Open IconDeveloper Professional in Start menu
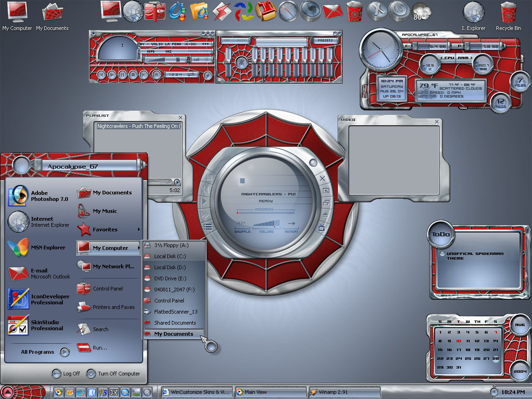532x399 pixels. click(x=38, y=299)
